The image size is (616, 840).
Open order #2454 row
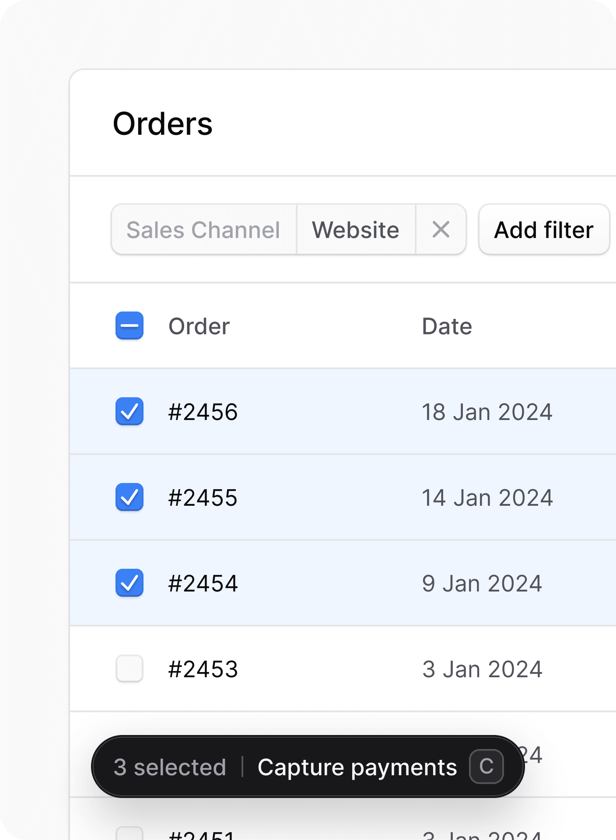coord(203,584)
